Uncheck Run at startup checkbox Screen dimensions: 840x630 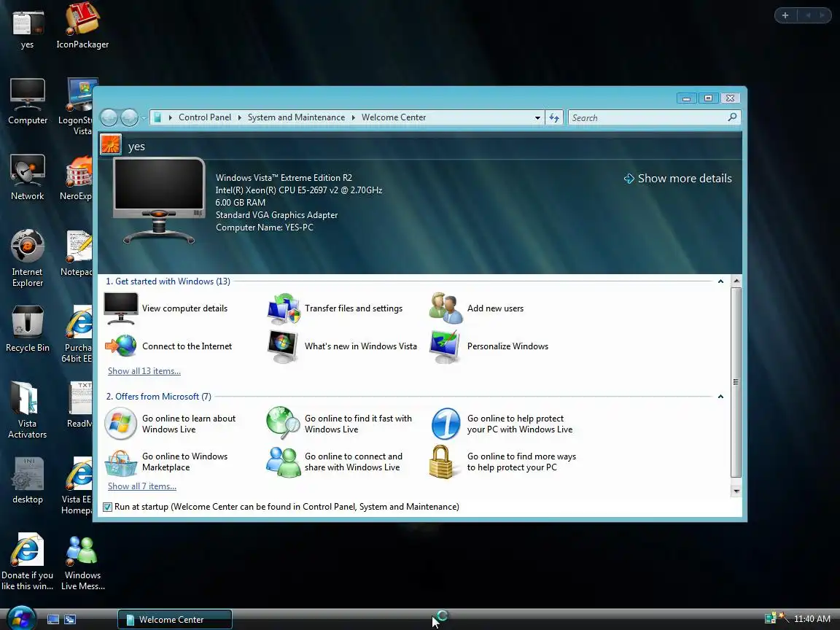click(108, 507)
